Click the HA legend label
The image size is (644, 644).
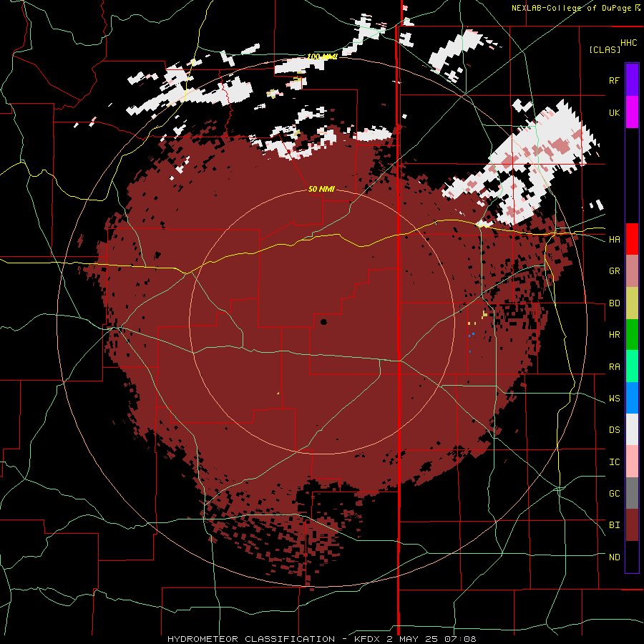pos(614,239)
